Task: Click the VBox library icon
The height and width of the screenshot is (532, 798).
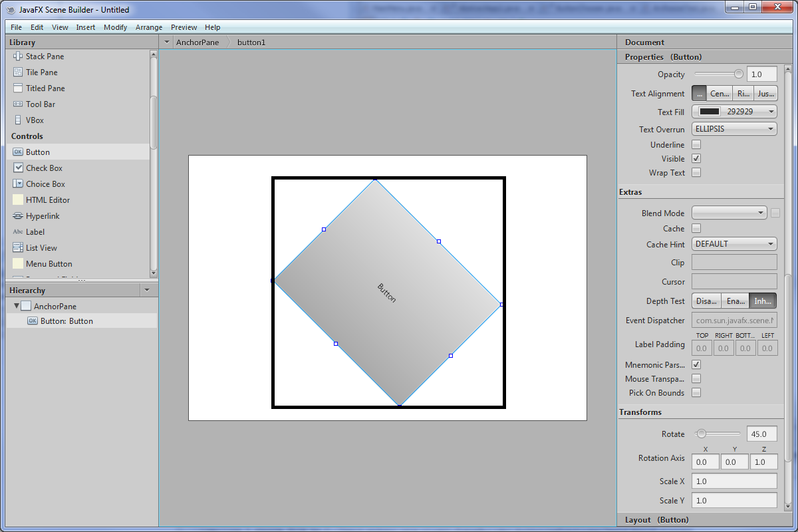Action: pos(18,120)
